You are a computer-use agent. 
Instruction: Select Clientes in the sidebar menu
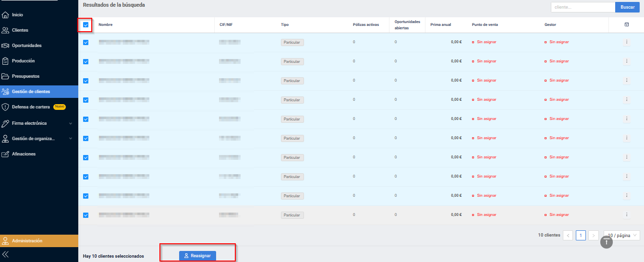click(x=20, y=30)
